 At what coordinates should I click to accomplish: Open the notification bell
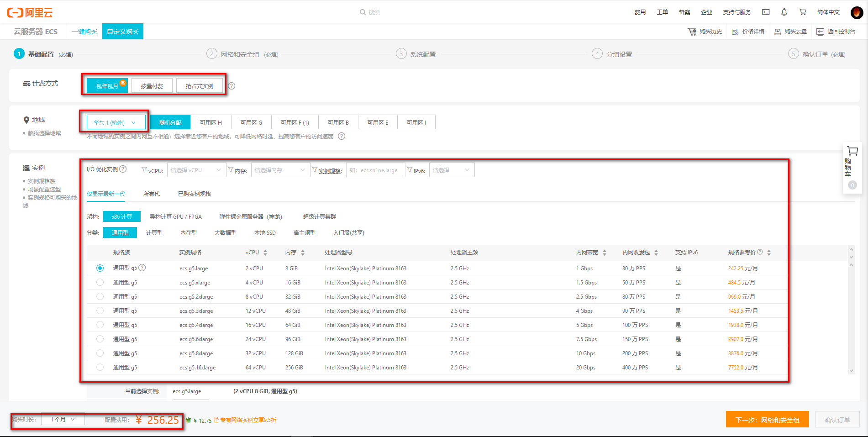tap(784, 12)
